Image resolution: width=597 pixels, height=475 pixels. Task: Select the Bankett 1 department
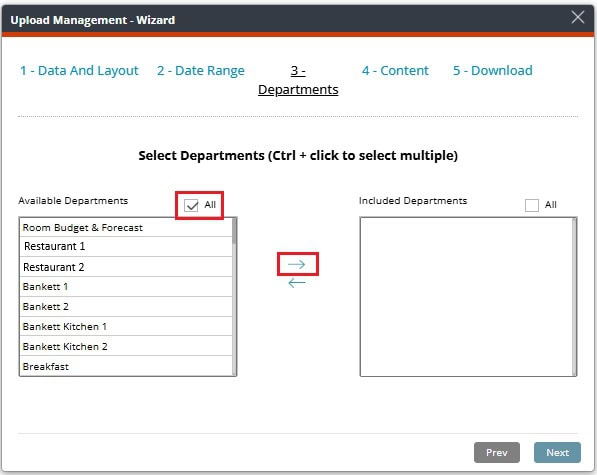[x=126, y=287]
